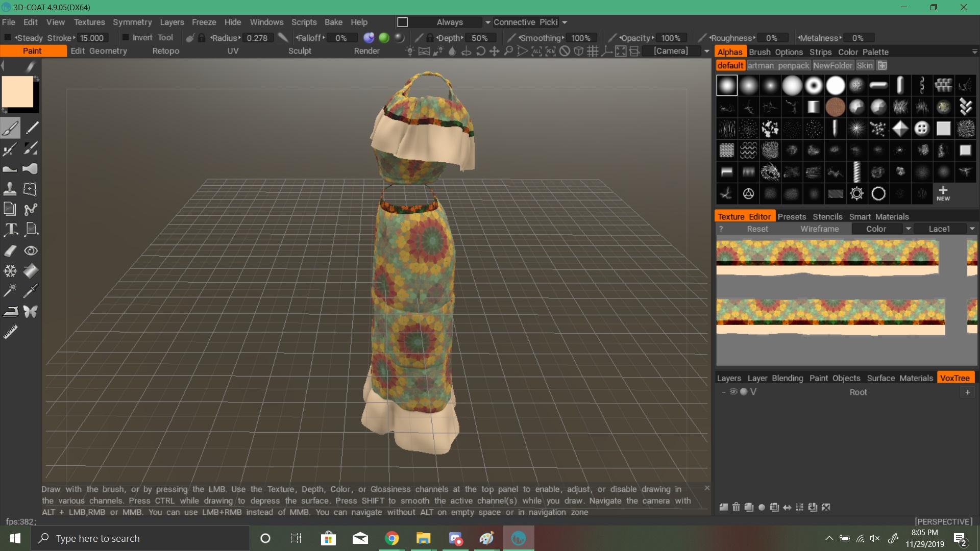Expand the Color channel dropdown in Texture Editor
The height and width of the screenshot is (551, 980).
[x=908, y=229]
